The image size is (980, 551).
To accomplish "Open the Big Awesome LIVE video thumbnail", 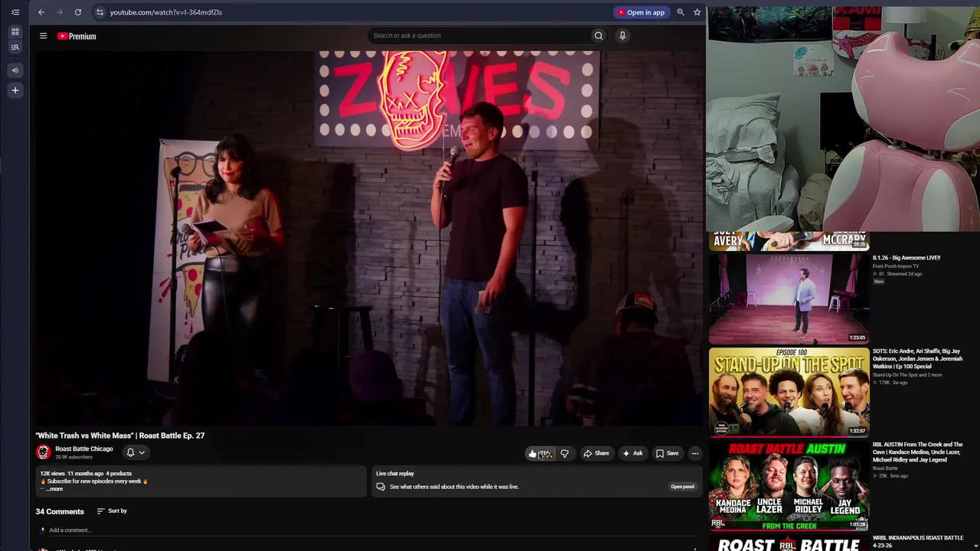I will tap(789, 298).
